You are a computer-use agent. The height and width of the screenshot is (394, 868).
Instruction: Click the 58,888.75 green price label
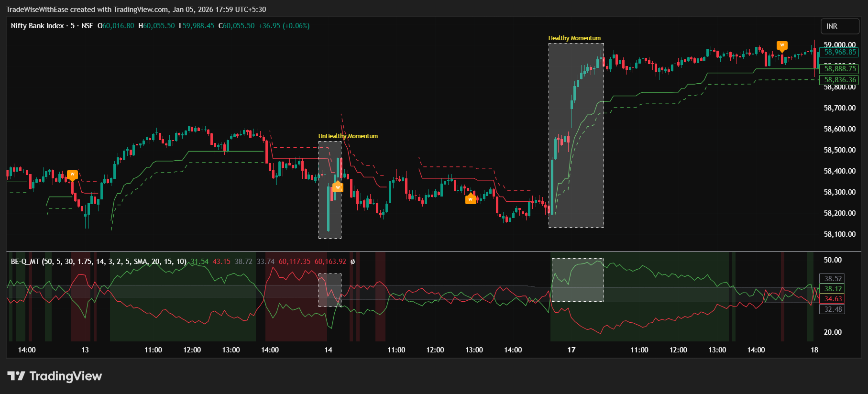coord(840,69)
